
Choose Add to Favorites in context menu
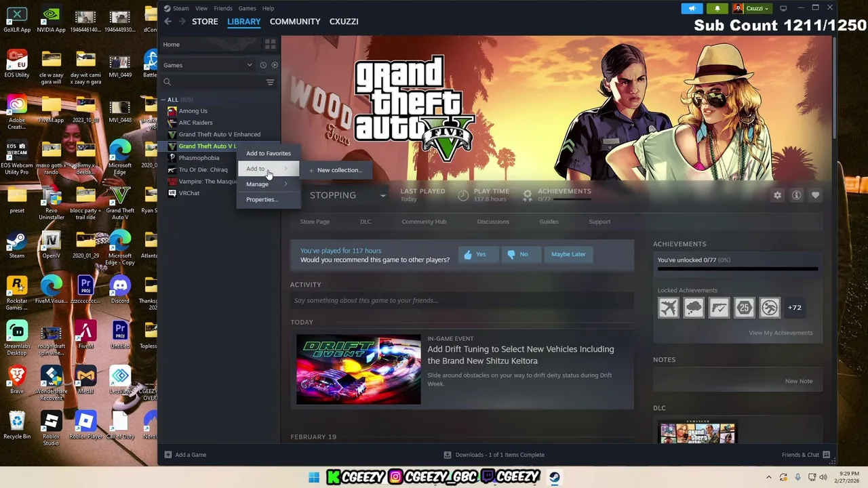click(268, 153)
